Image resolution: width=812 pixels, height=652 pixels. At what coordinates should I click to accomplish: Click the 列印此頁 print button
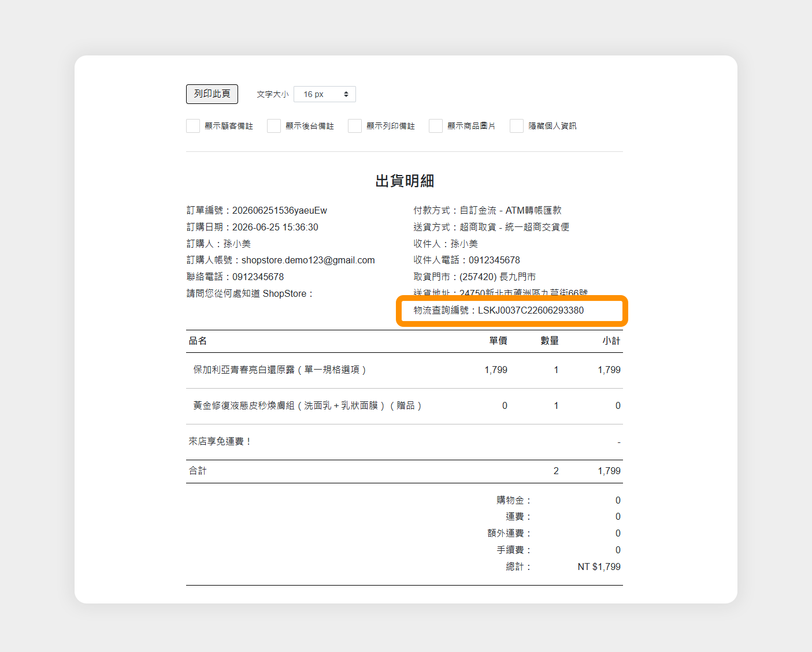pyautogui.click(x=212, y=94)
